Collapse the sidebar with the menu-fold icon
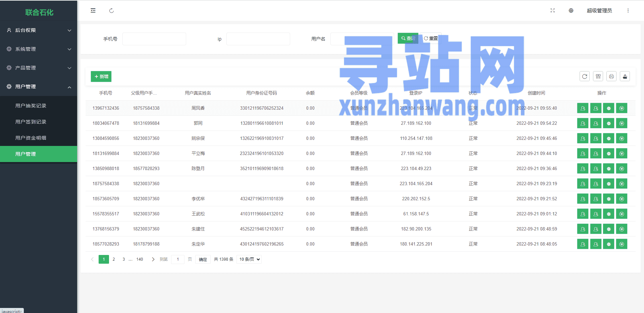Image resolution: width=644 pixels, height=313 pixels. (93, 11)
